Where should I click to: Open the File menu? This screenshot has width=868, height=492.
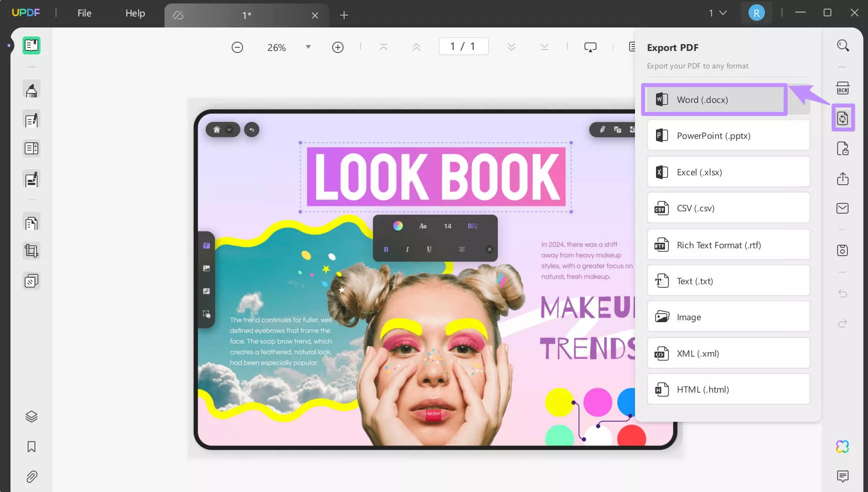[84, 13]
